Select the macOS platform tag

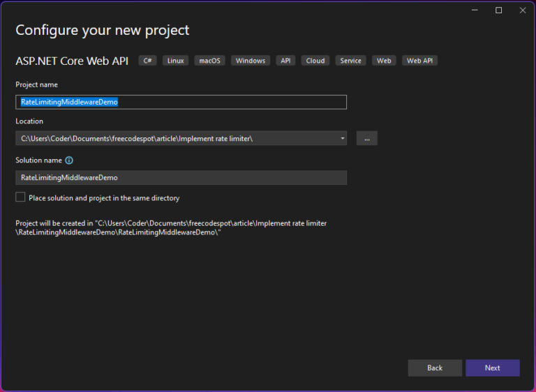click(210, 61)
